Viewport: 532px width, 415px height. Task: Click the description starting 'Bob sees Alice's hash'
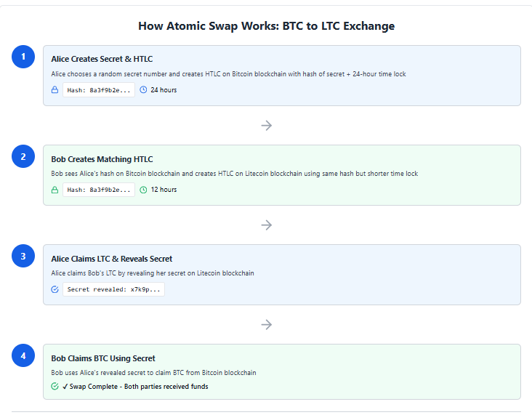(235, 174)
